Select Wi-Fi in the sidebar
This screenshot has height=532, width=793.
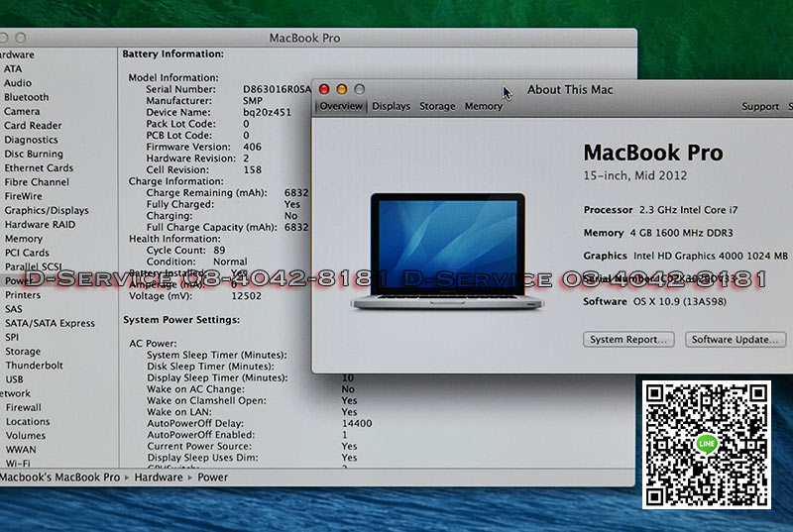(18, 463)
